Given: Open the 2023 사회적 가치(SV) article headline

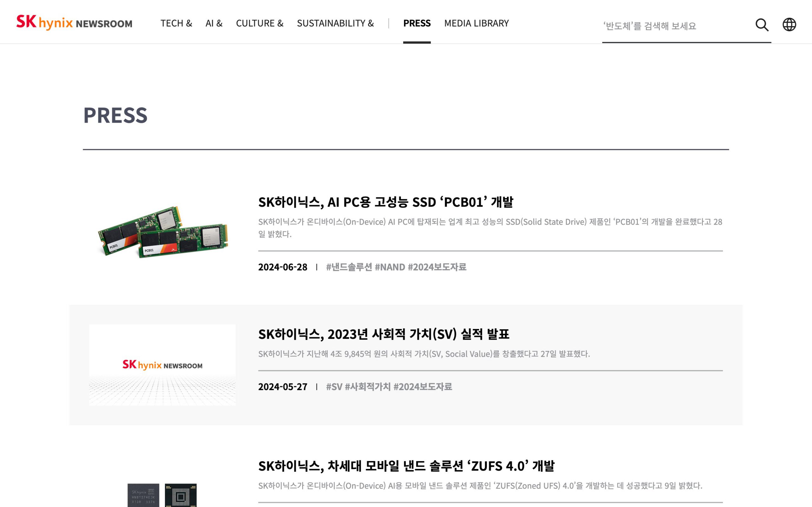Looking at the screenshot, I should 383,334.
